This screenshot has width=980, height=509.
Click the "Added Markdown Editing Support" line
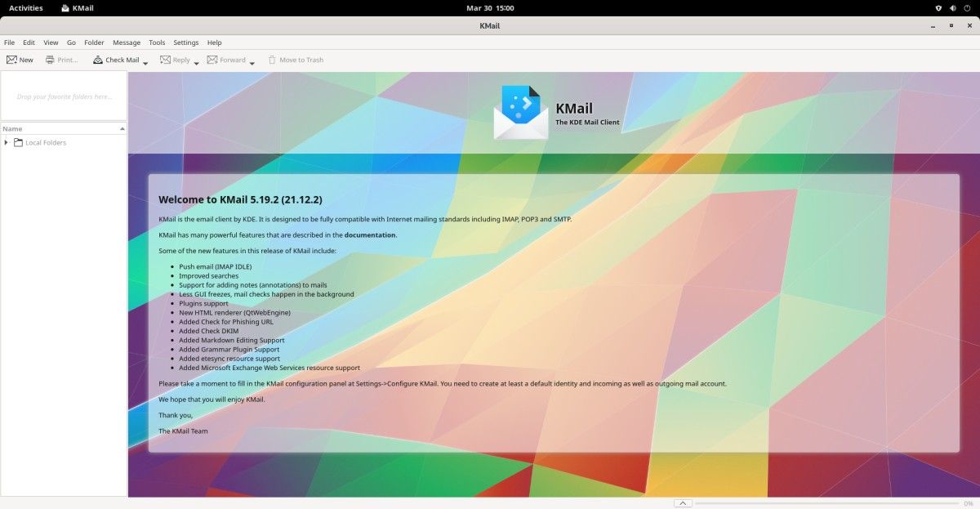click(232, 340)
